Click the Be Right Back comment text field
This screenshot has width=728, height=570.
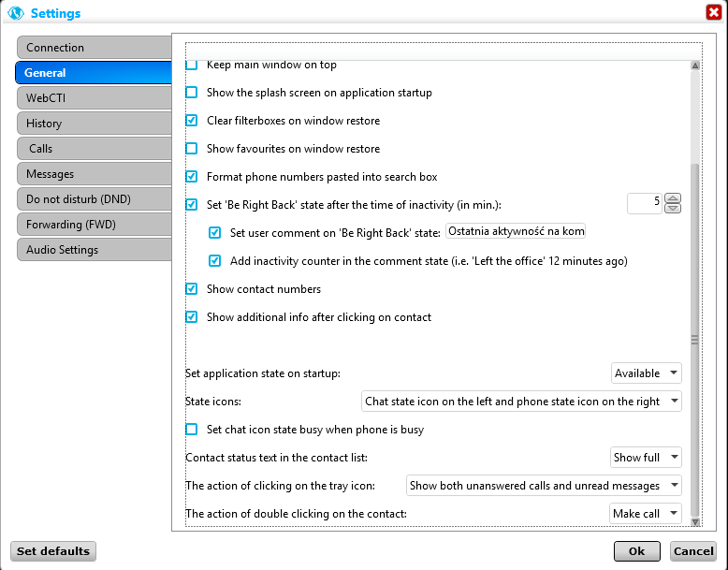pyautogui.click(x=516, y=232)
